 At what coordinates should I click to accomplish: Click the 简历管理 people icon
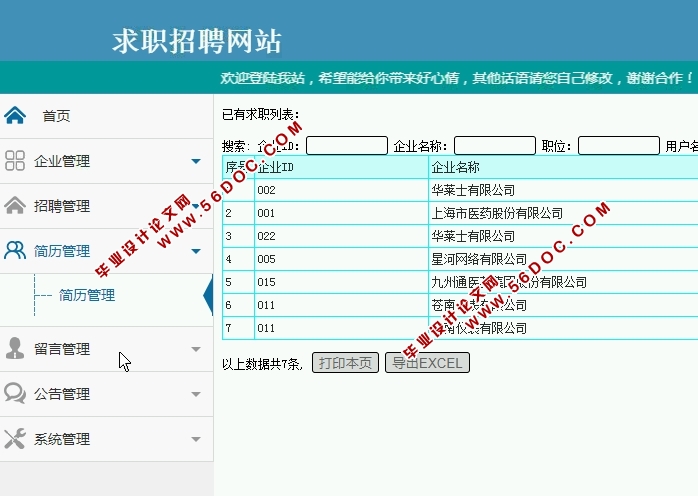pyautogui.click(x=15, y=251)
